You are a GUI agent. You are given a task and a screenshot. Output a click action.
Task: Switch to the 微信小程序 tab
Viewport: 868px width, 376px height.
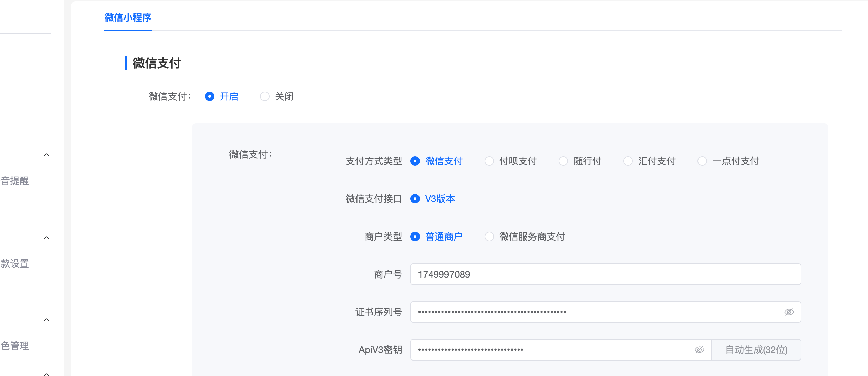[x=128, y=18]
